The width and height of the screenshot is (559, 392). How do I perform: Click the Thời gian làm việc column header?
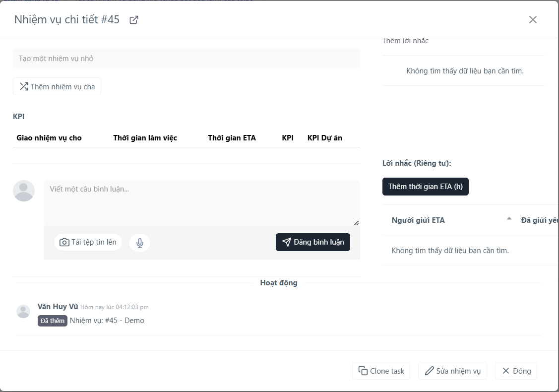tap(145, 138)
